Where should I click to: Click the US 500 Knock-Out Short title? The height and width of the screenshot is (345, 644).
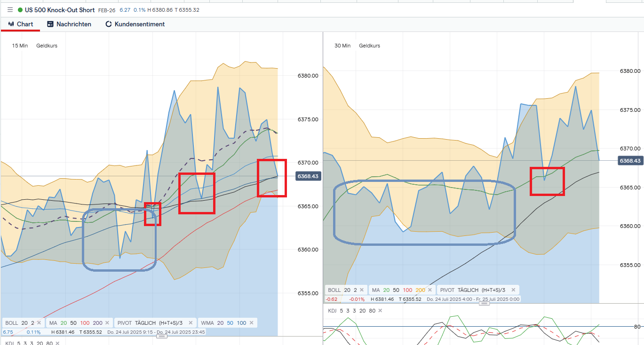click(60, 10)
